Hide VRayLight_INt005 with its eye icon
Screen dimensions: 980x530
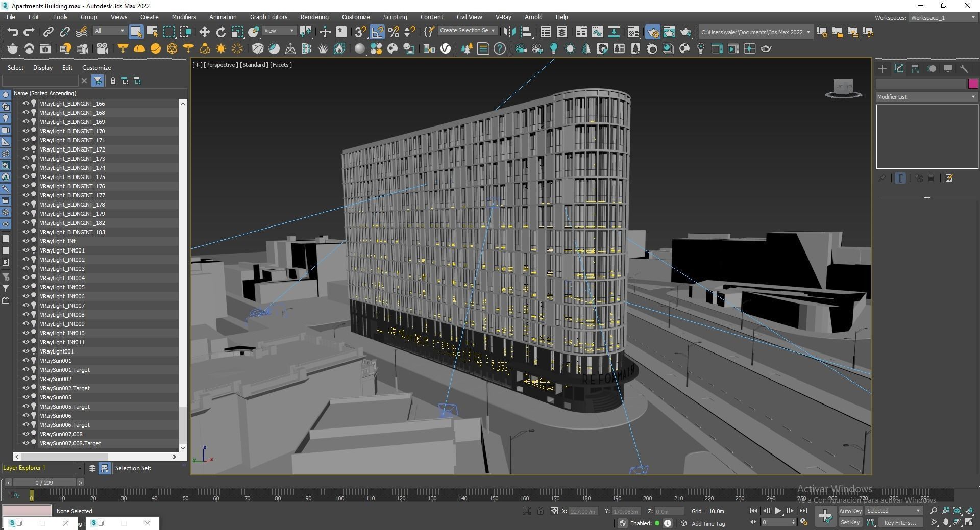tap(26, 287)
